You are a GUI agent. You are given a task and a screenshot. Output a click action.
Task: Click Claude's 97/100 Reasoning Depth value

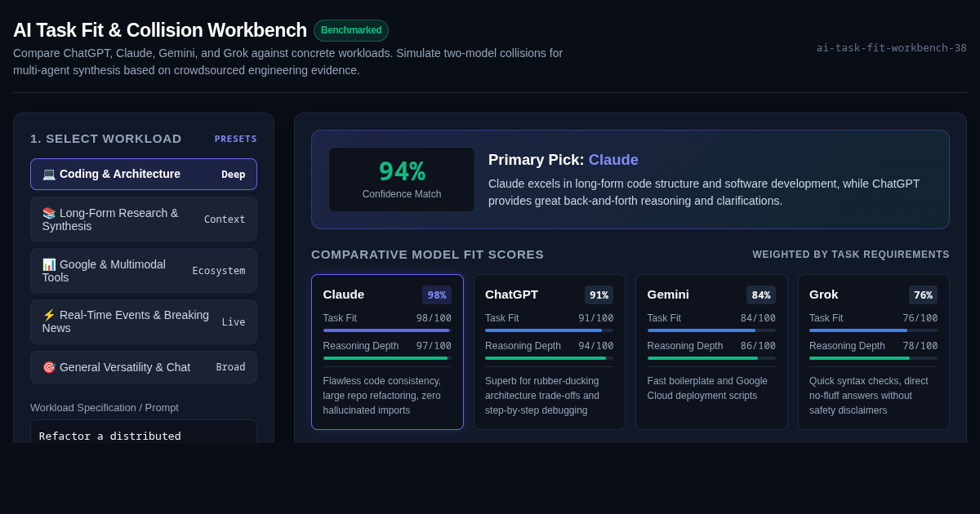[x=434, y=346]
